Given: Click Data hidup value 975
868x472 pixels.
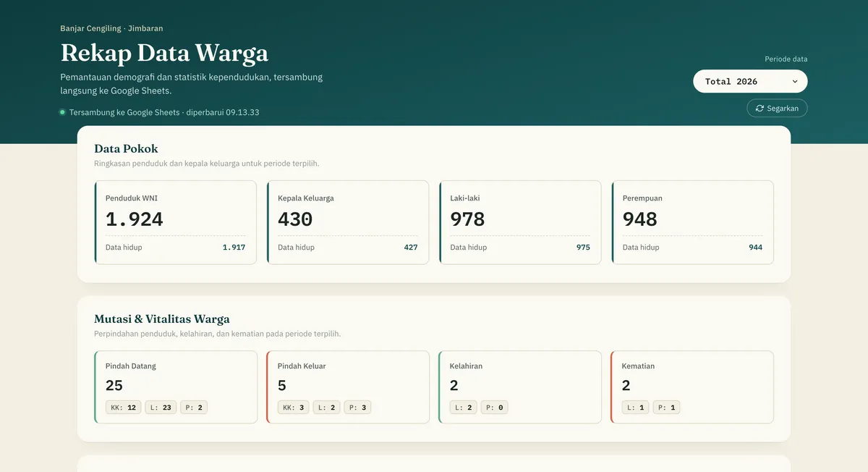Looking at the screenshot, I should pos(583,248).
